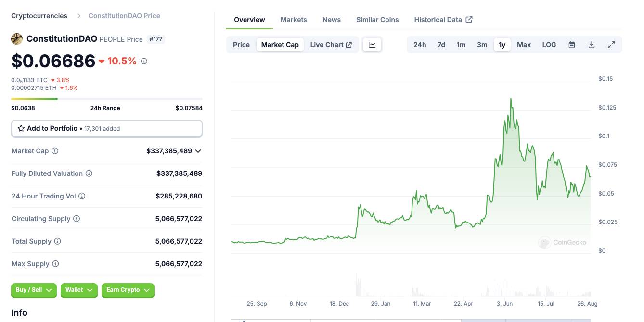This screenshot has width=644, height=322.
Task: Click the Info section heading
Action: point(19,313)
